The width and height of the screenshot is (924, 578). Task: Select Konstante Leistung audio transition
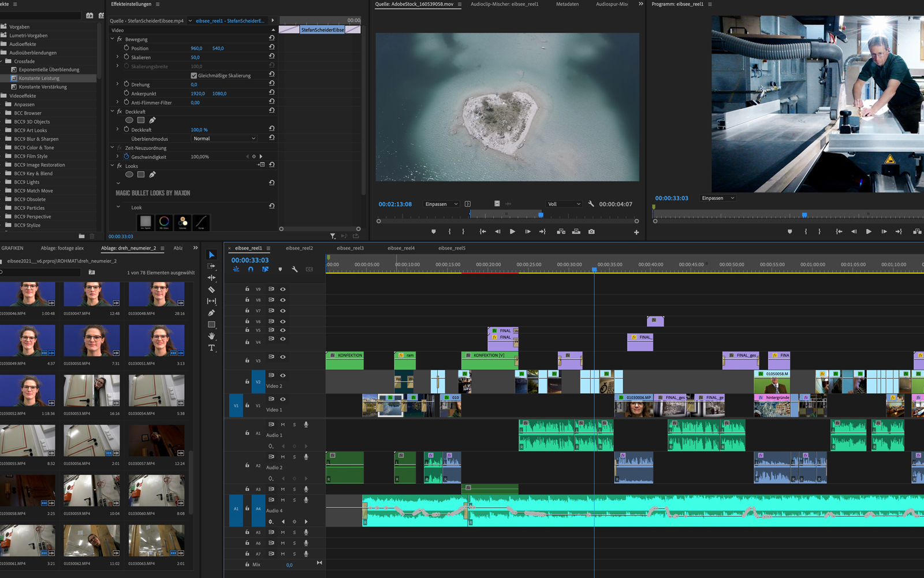(39, 79)
